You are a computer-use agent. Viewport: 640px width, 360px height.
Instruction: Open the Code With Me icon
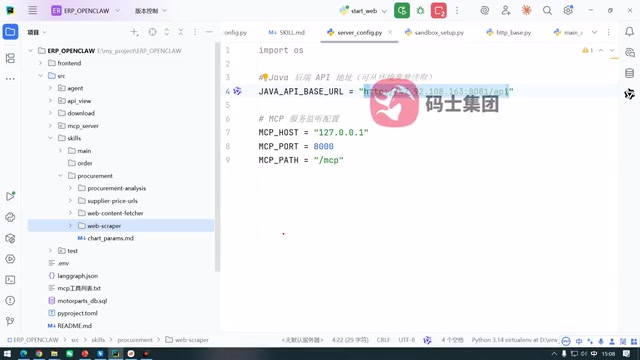506,11
